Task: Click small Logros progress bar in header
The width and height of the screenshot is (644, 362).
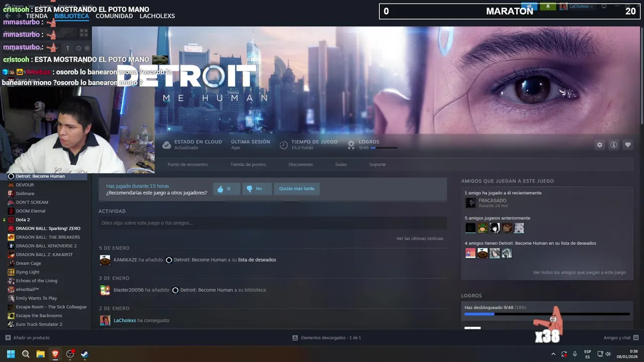Action: (x=384, y=148)
